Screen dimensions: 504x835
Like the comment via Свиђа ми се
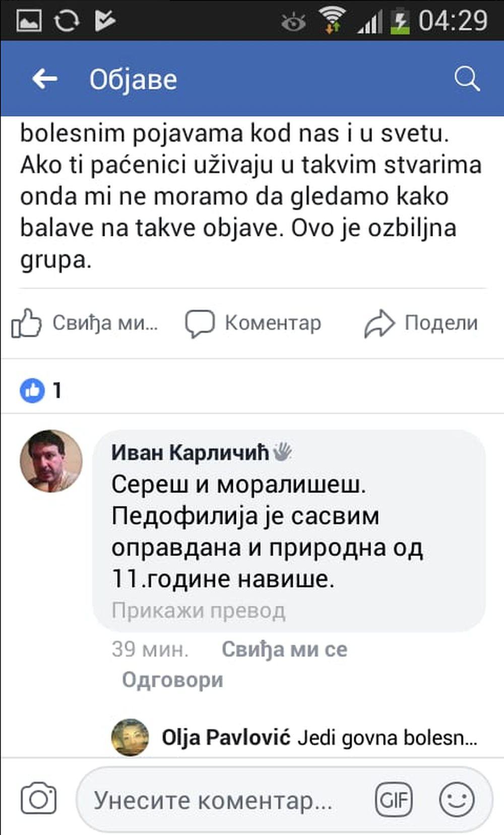pos(284,649)
